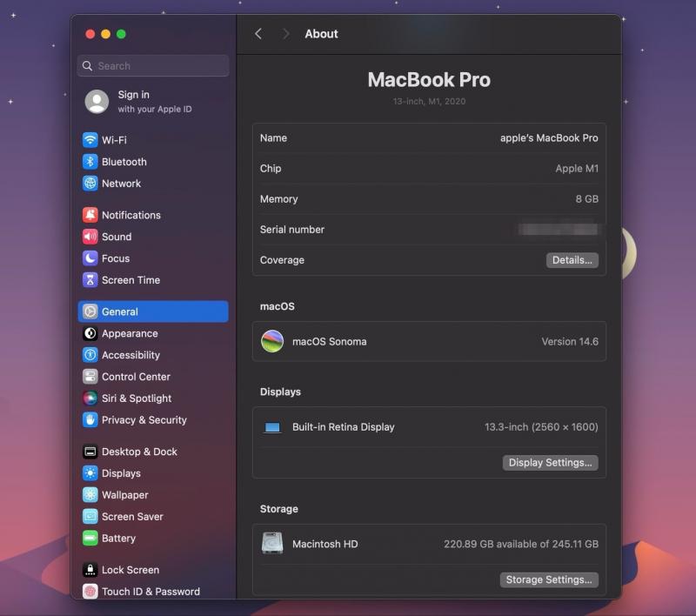The image size is (696, 616).
Task: Click the Screen Saver icon
Action: click(x=90, y=517)
